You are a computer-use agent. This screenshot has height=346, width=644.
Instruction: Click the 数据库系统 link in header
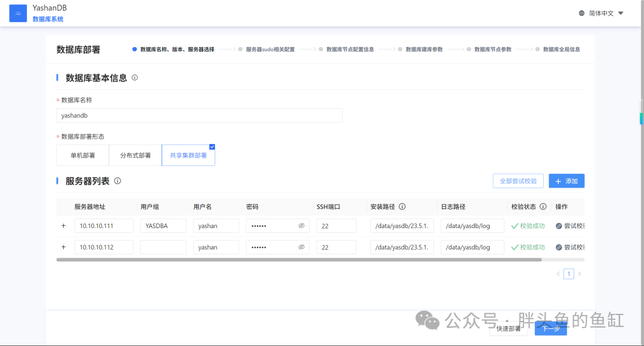(48, 19)
